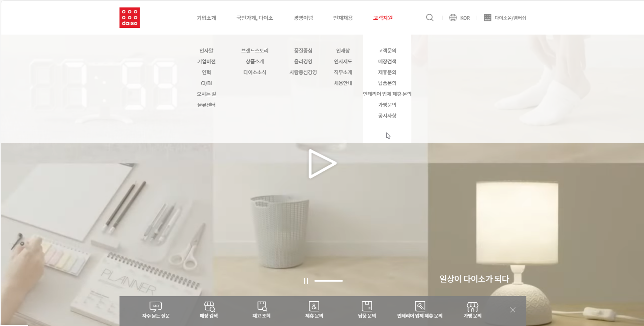Select 고객문의 submenu item

coord(387,50)
